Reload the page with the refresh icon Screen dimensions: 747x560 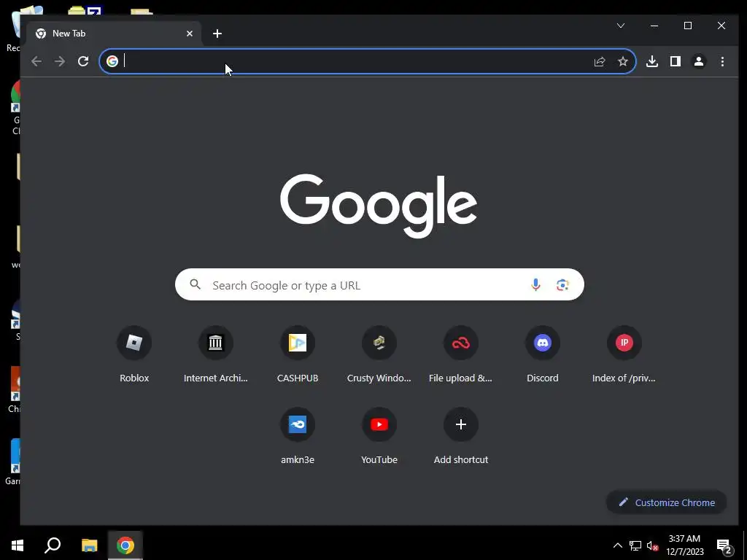[83, 61]
